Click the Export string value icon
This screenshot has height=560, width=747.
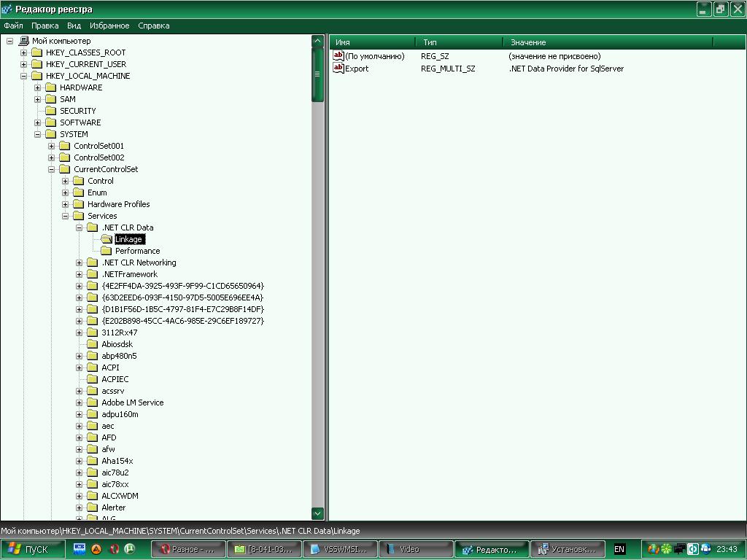click(x=338, y=69)
